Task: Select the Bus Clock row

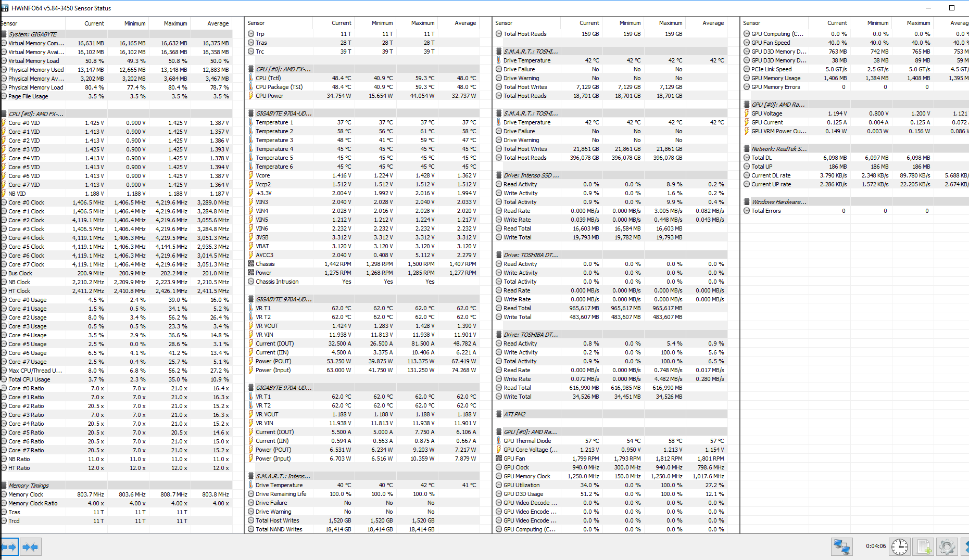Action: [x=116, y=273]
